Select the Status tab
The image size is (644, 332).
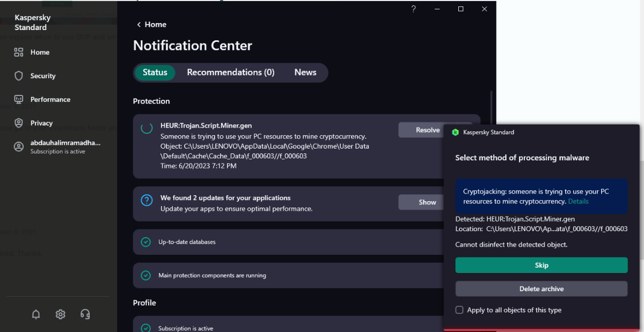coord(155,72)
